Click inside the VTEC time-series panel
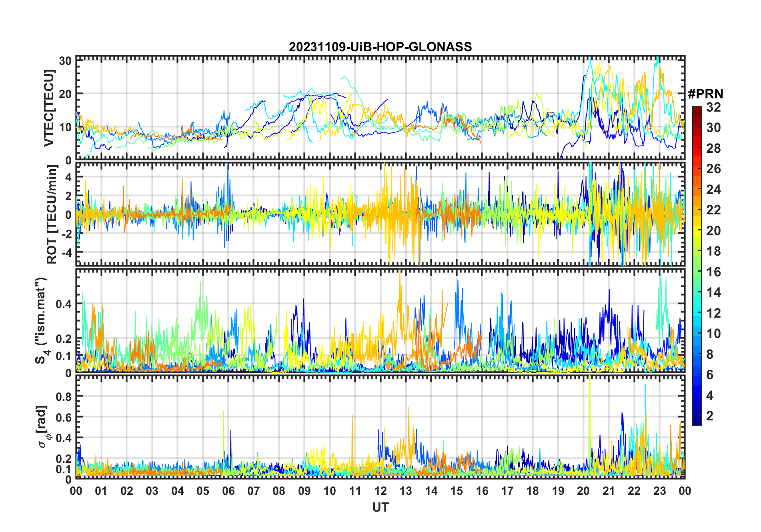761x532 pixels. (x=380, y=108)
